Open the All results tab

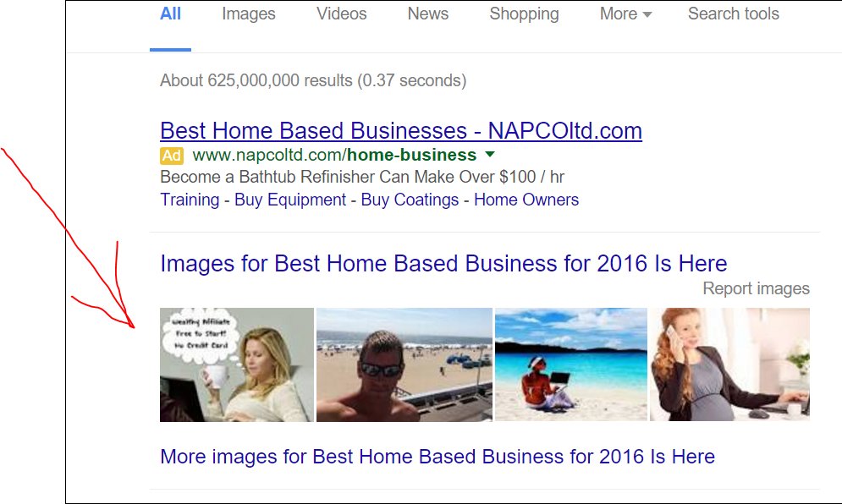pos(170,14)
